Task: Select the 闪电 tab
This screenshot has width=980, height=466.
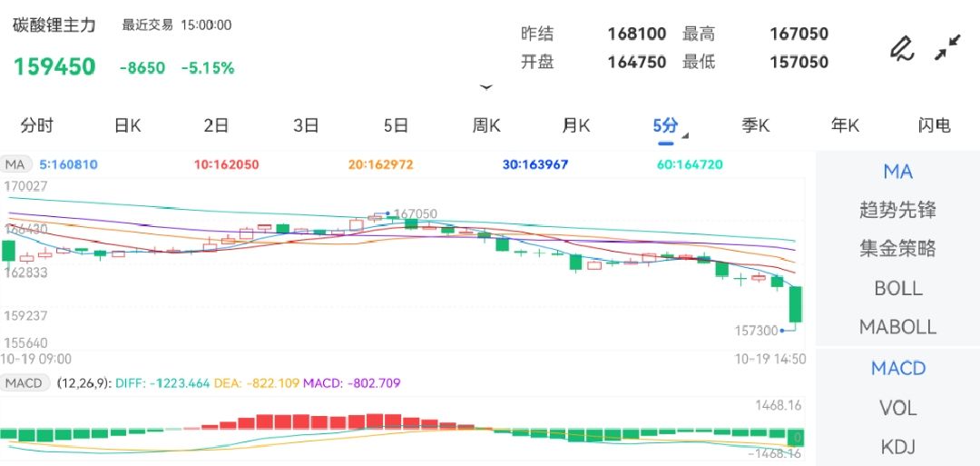Action: [x=934, y=125]
